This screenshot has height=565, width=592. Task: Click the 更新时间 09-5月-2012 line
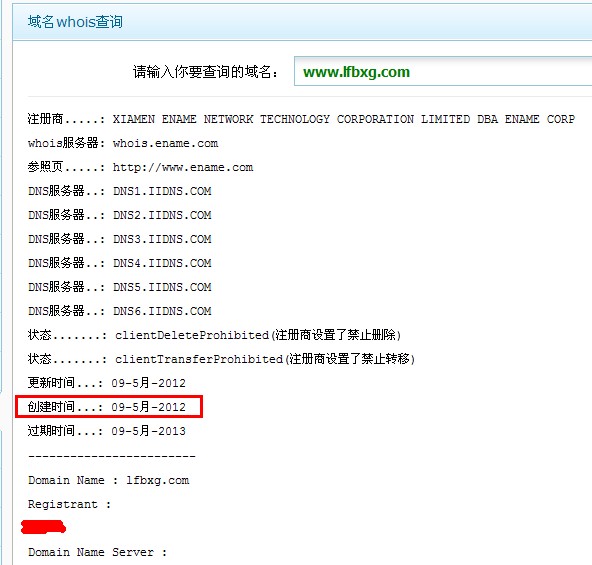tap(107, 383)
